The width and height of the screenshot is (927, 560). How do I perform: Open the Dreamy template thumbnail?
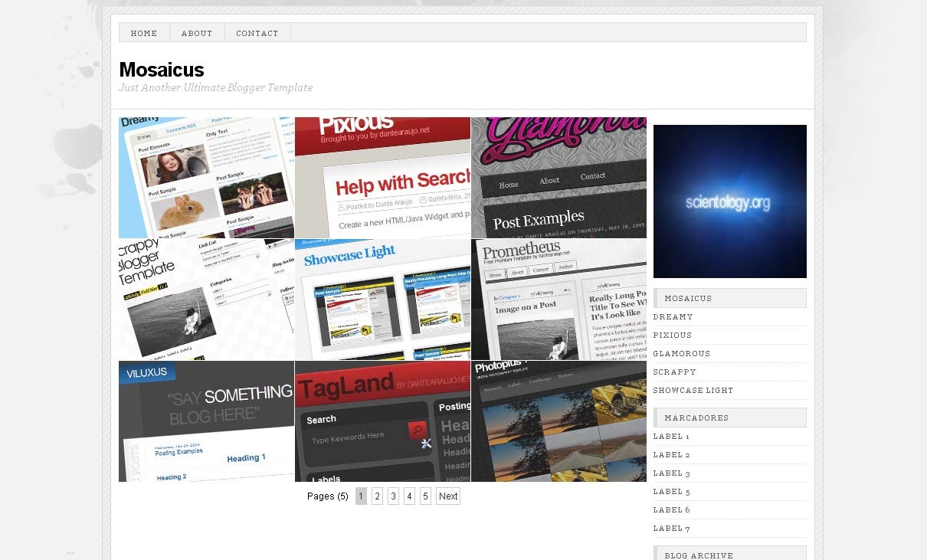click(206, 178)
